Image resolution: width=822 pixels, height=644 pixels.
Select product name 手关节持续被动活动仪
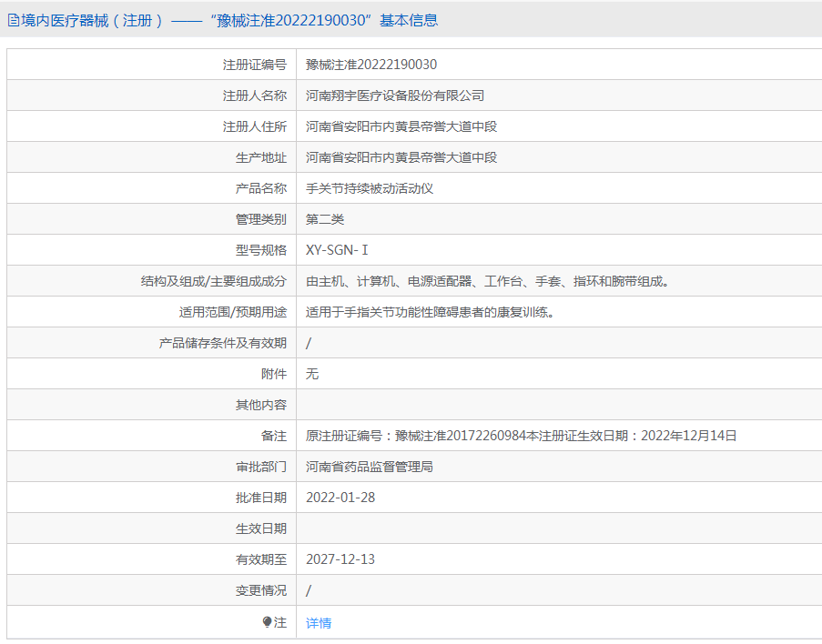coord(369,188)
